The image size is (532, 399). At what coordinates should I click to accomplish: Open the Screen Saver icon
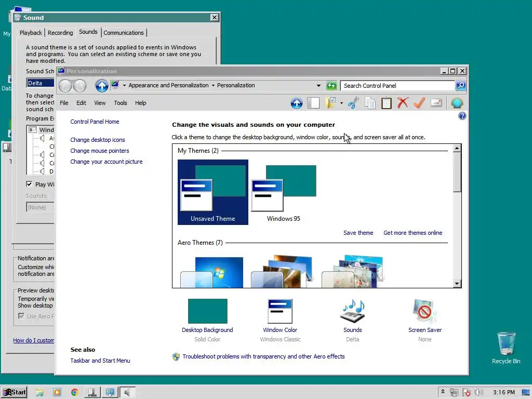(x=425, y=311)
